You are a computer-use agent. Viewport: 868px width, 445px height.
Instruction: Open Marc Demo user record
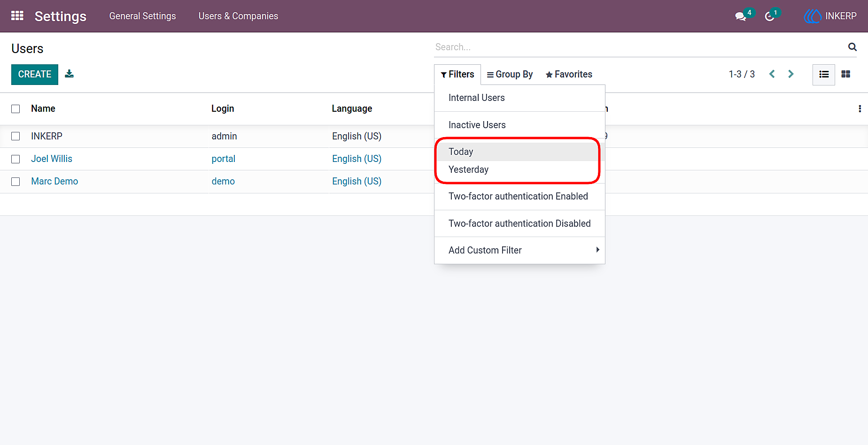coord(54,181)
